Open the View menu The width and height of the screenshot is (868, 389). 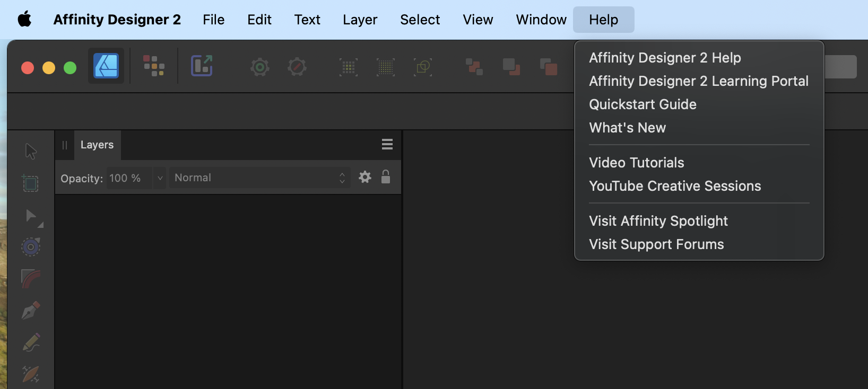(478, 20)
